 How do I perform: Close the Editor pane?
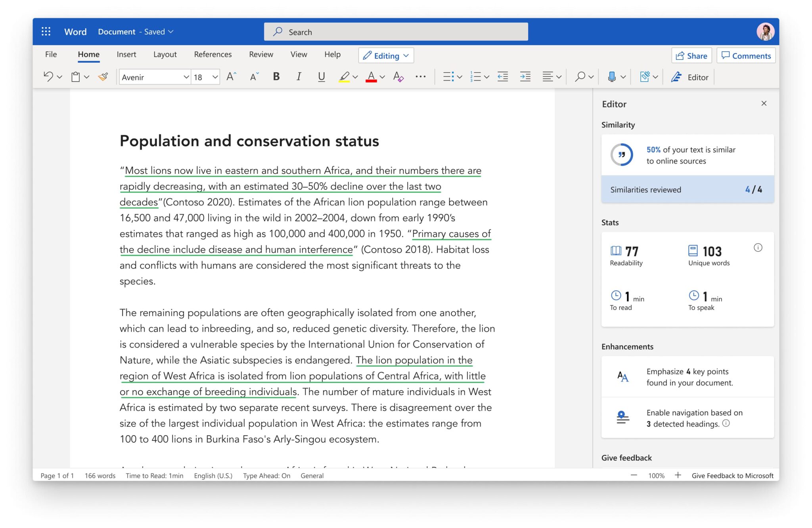coord(764,103)
